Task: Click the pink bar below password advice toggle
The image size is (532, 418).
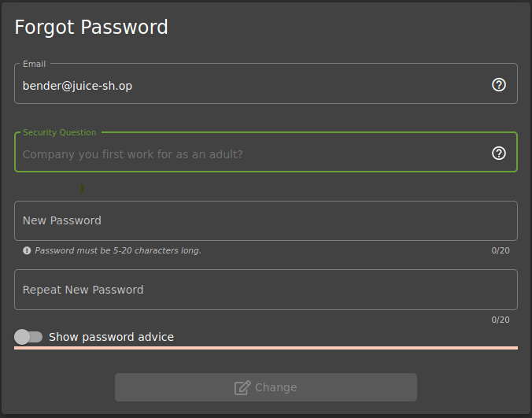Action: tap(265, 347)
